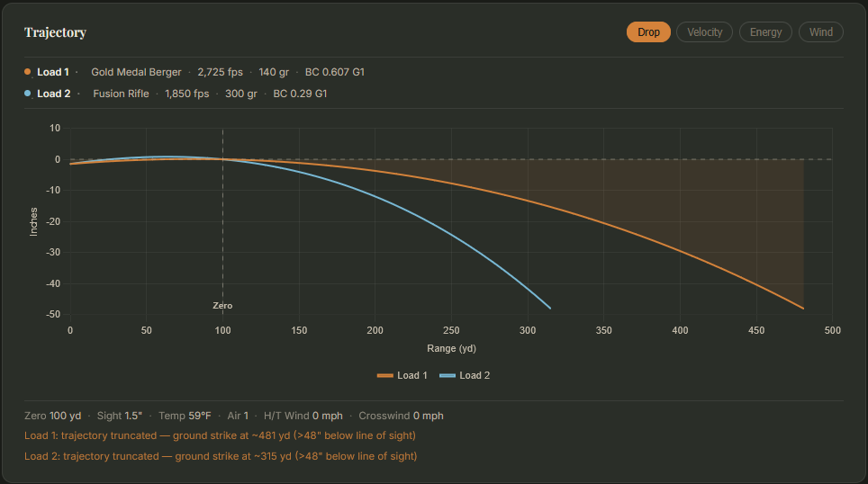Click the Load 1 trajectory truncated warning

point(220,436)
